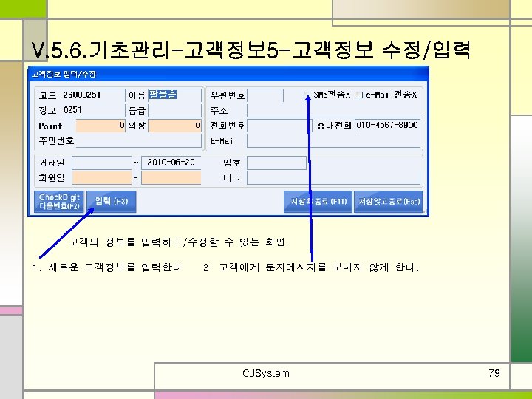Click the 고객정보 입력/수정 title bar
Image resolution: width=532 pixels, height=399 pixels.
tap(228, 74)
